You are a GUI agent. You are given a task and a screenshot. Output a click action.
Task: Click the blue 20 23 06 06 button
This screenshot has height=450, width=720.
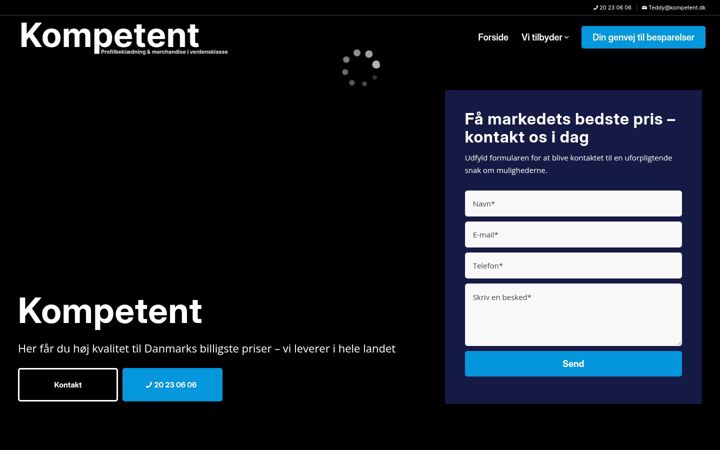pos(172,385)
